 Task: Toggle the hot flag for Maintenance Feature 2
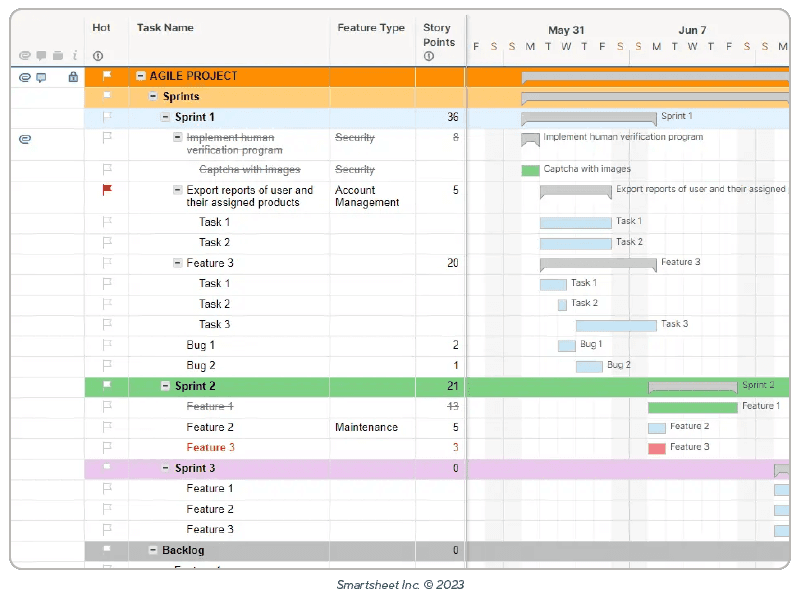tap(107, 427)
